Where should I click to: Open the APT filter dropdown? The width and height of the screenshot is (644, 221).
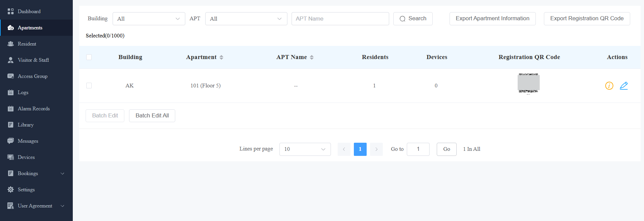click(246, 19)
